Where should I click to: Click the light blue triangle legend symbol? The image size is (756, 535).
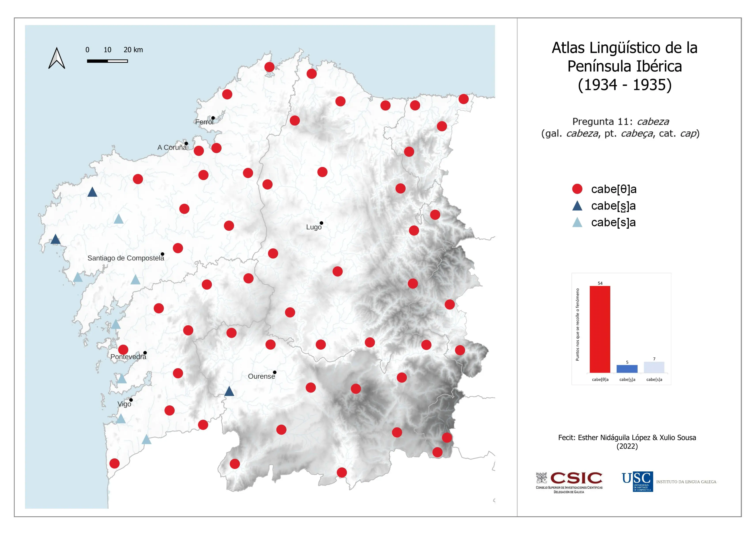click(577, 223)
